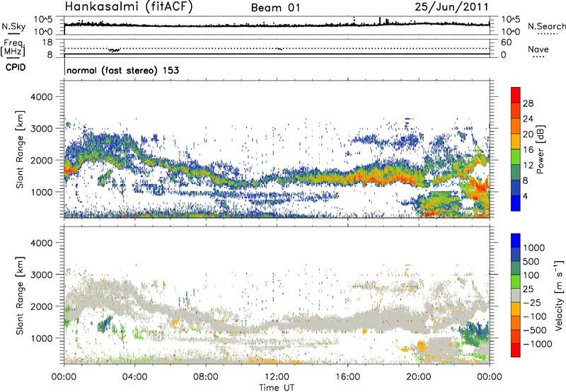Select the "−1000" label on Velocity colorbar

coord(537,344)
